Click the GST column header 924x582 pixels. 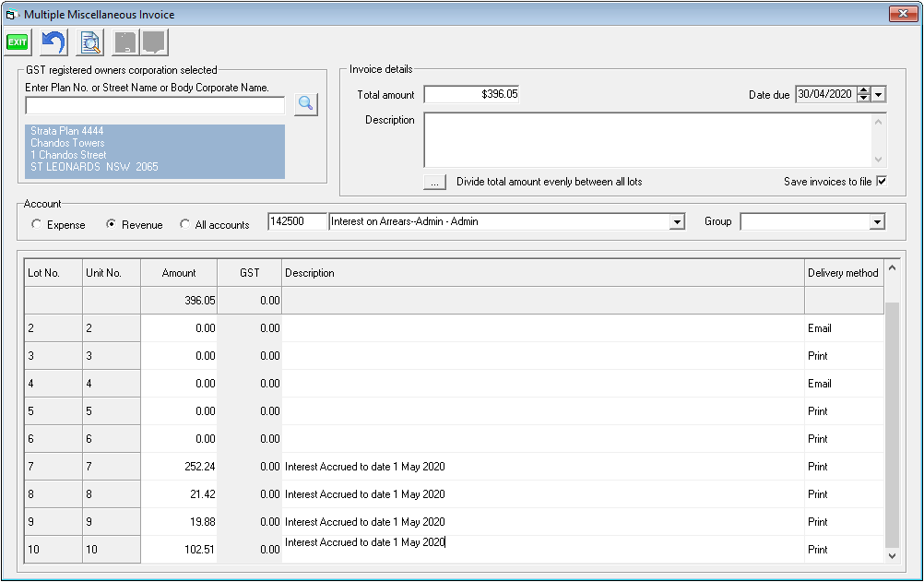pos(250,273)
